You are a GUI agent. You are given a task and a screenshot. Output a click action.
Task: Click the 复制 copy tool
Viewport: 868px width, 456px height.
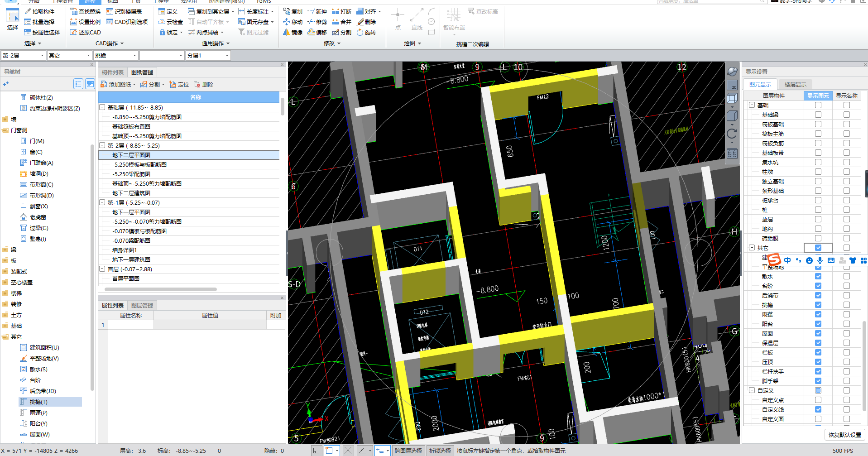point(293,11)
